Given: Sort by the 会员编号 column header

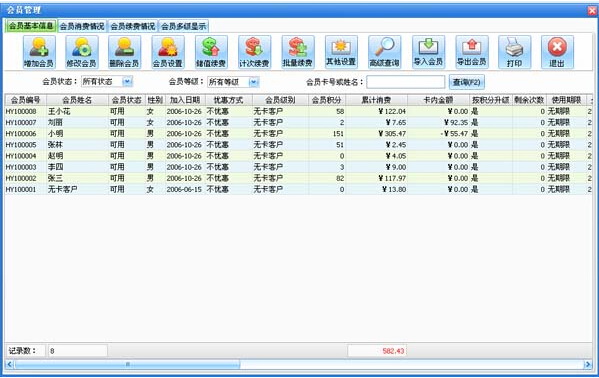Looking at the screenshot, I should coord(25,100).
